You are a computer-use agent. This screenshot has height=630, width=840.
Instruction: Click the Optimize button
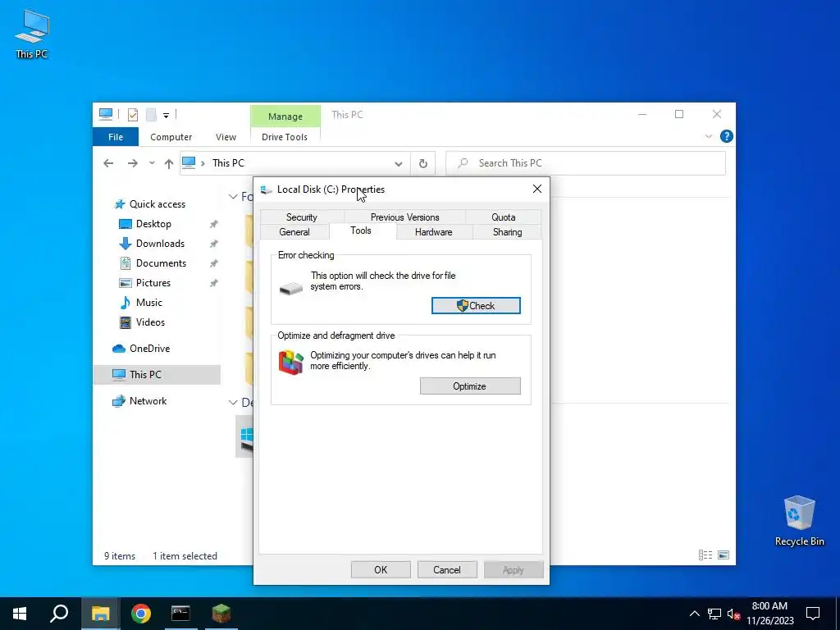pyautogui.click(x=470, y=386)
